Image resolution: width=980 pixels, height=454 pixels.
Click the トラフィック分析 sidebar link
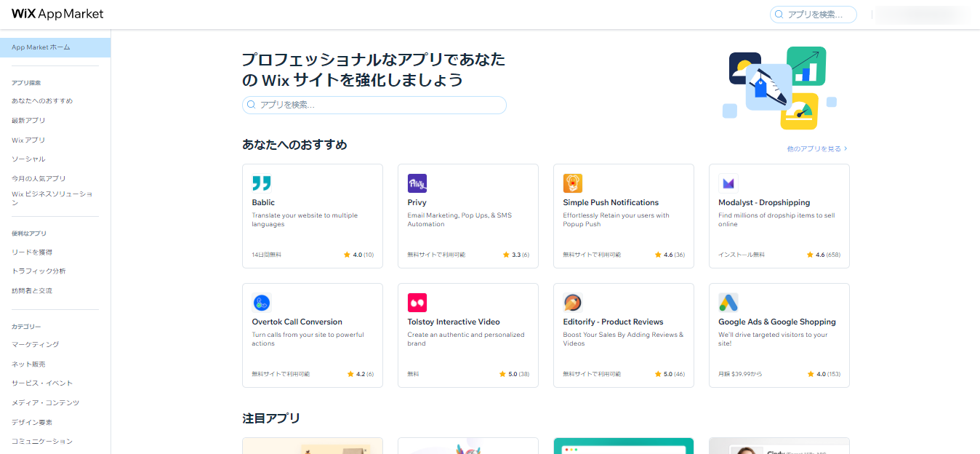pyautogui.click(x=39, y=271)
